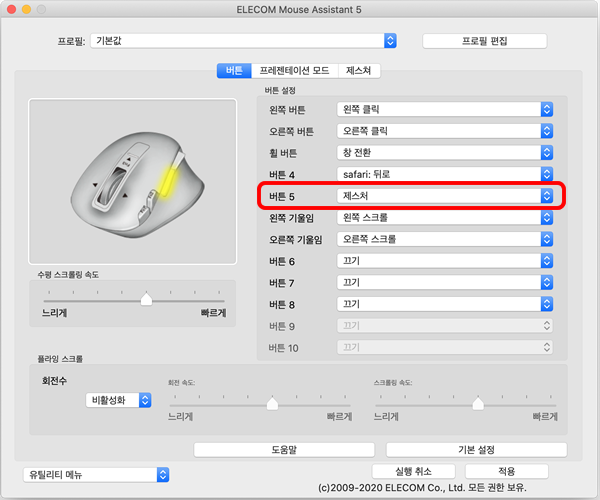
Task: Click the 회전 속도 slider thumb
Action: click(272, 403)
